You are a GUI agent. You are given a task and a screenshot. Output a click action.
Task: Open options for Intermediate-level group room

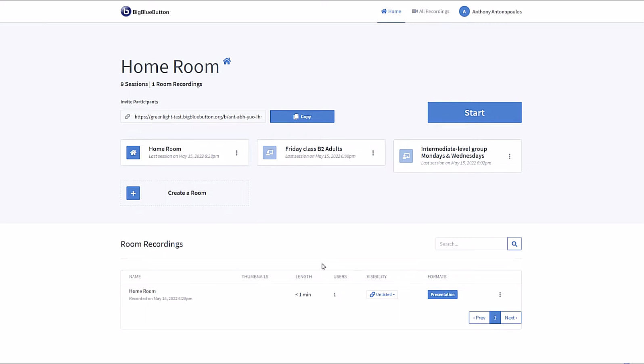pos(509,156)
